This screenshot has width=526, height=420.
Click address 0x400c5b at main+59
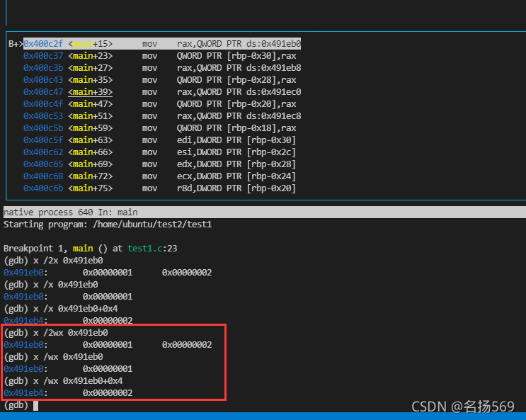point(43,128)
